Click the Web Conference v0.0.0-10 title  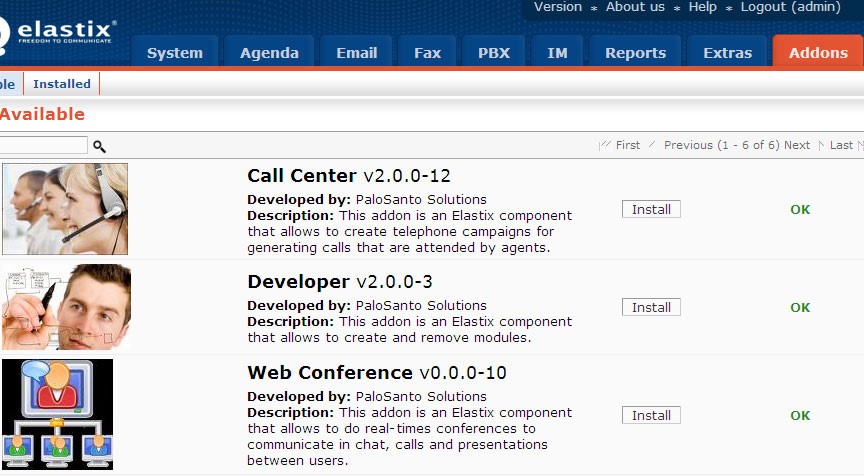click(x=377, y=373)
